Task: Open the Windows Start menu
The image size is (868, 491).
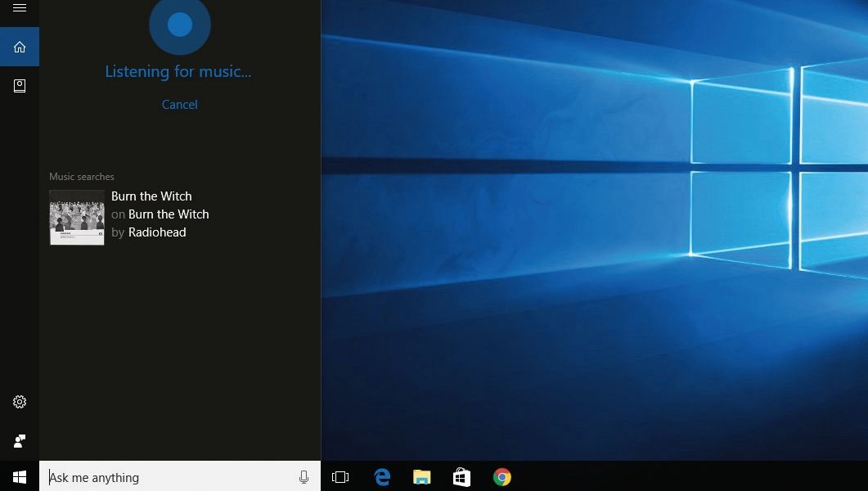Action: pyautogui.click(x=19, y=476)
